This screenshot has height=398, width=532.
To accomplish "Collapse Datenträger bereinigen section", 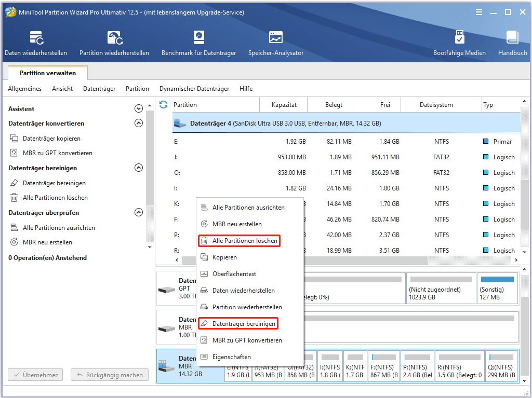I will pos(138,168).
